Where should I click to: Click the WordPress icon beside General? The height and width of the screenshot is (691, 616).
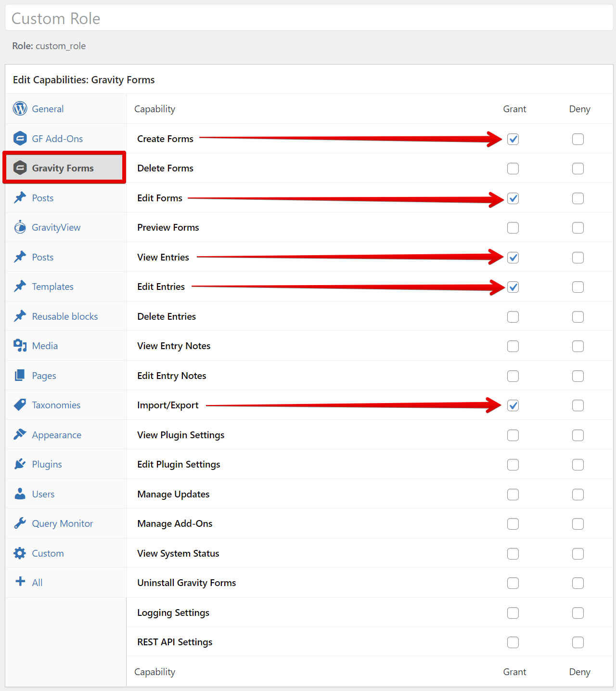(x=20, y=109)
